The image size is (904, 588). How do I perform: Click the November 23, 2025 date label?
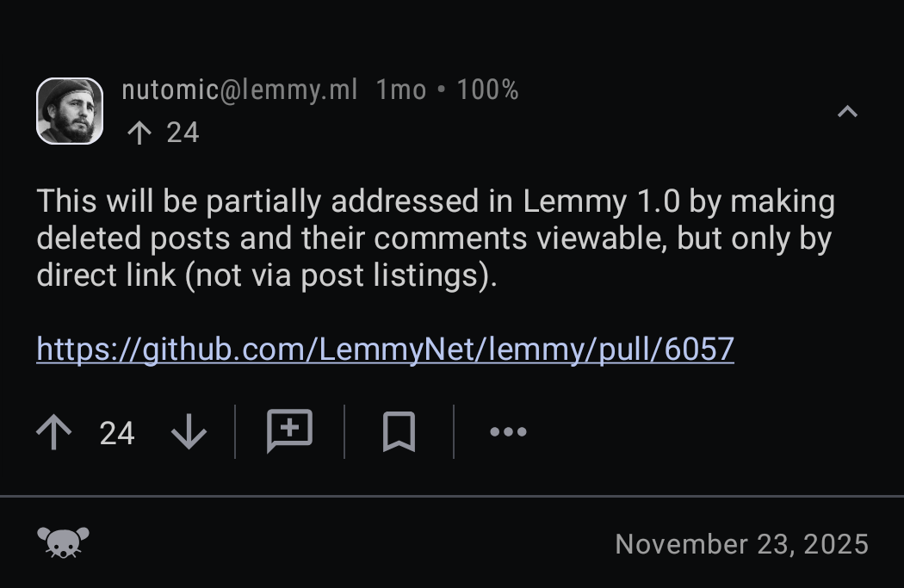coord(742,544)
